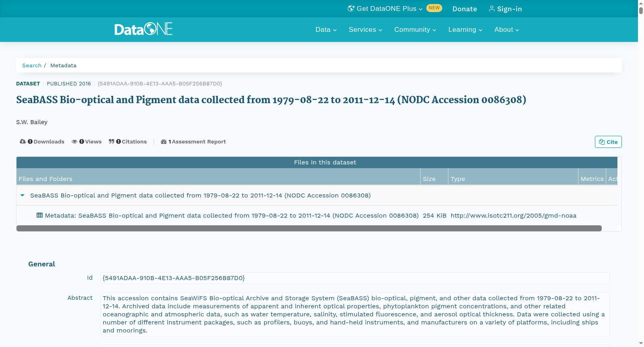Click the Files in this dataset header
The image size is (644, 347).
[x=317, y=162]
